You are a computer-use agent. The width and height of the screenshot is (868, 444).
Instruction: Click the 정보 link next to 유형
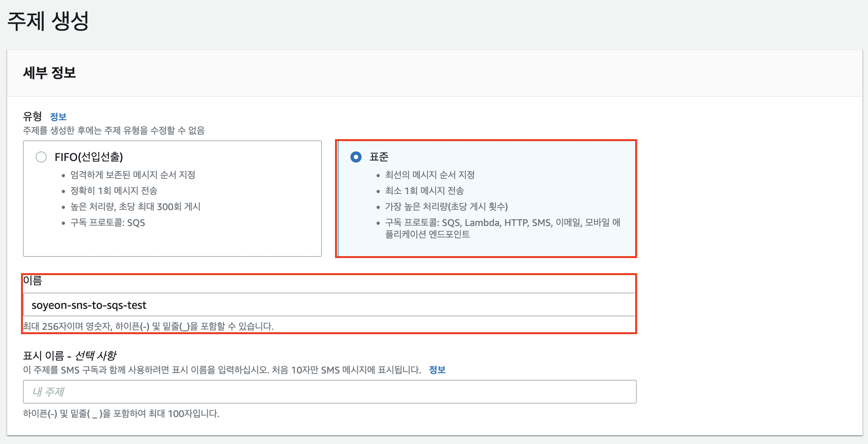58,117
